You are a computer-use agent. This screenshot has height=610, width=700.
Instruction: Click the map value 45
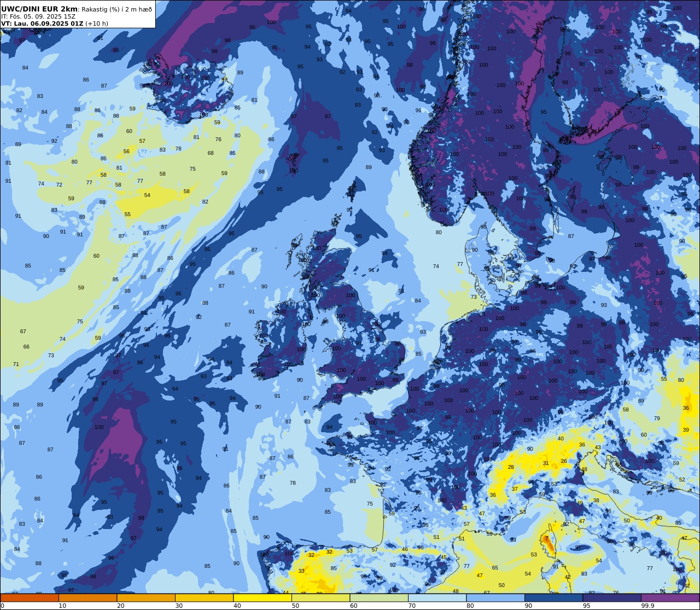444,557
